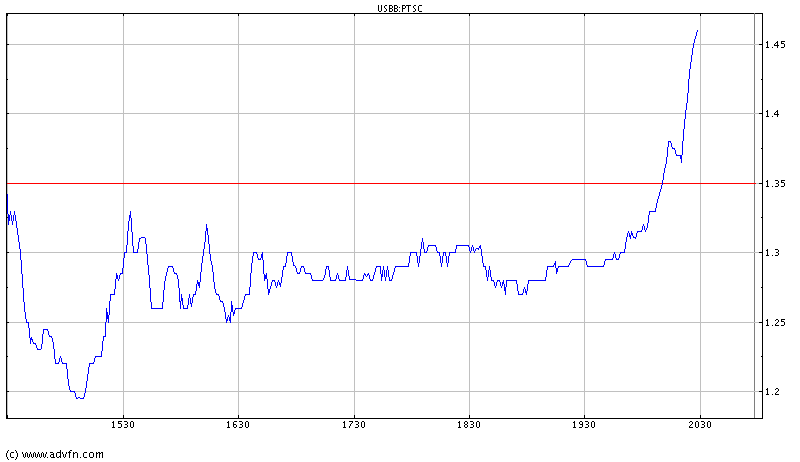Image resolution: width=800 pixels, height=462 pixels.
Task: Click the blue price line's final peak
Action: [697, 31]
